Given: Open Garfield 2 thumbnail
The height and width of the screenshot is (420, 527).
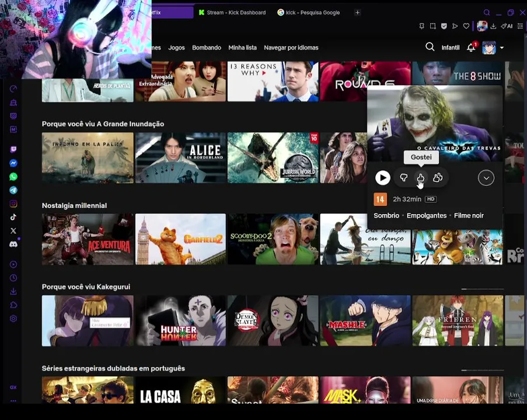Looking at the screenshot, I should click(180, 239).
